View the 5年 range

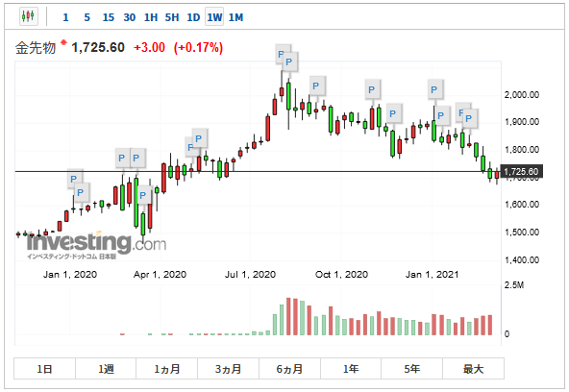pyautogui.click(x=412, y=369)
